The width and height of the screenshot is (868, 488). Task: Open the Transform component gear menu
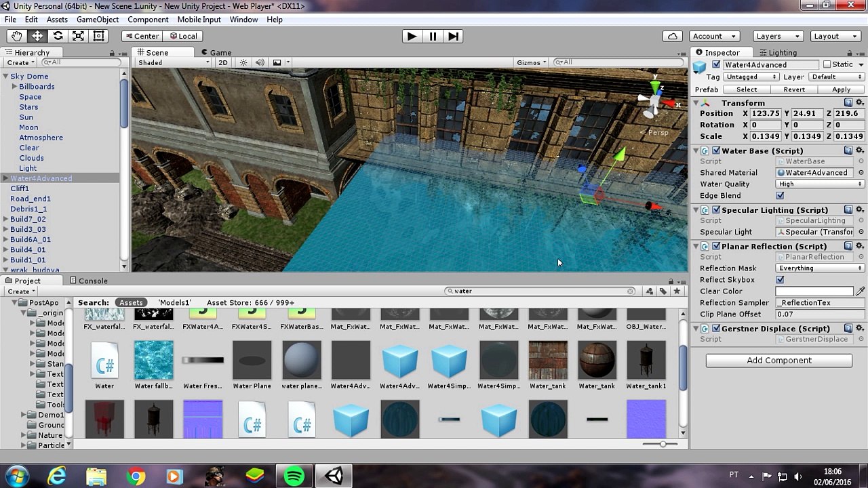860,103
